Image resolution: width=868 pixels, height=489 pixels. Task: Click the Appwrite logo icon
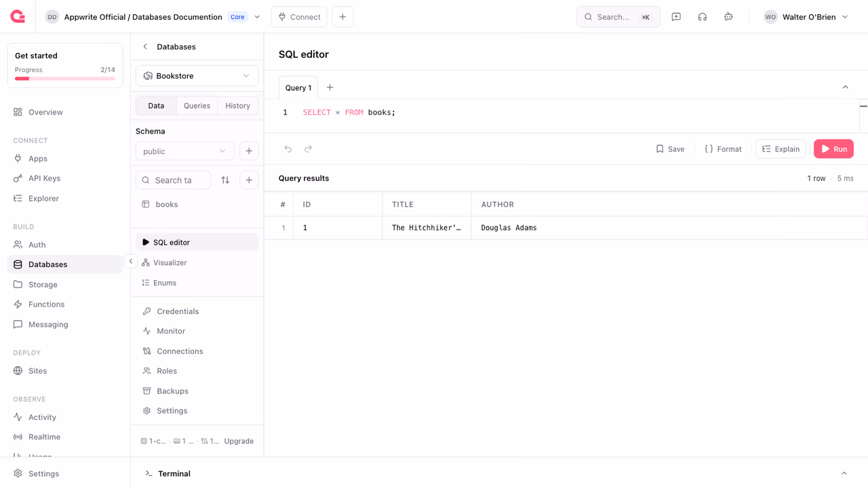(18, 16)
